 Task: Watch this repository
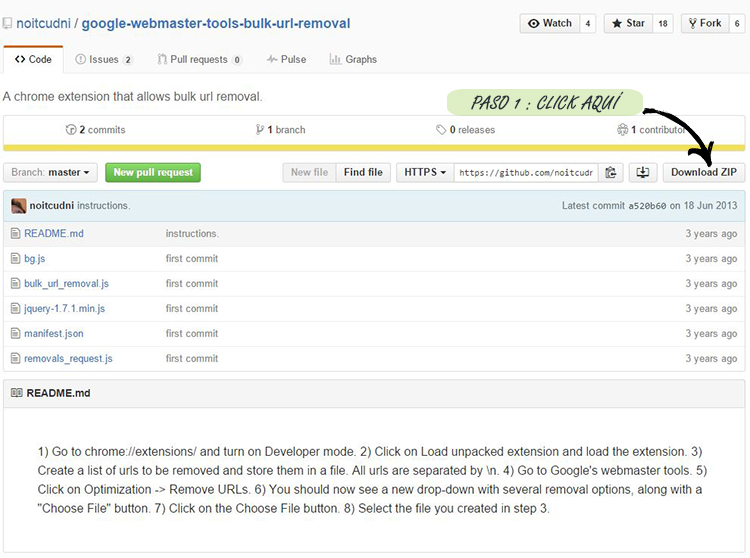[x=550, y=23]
